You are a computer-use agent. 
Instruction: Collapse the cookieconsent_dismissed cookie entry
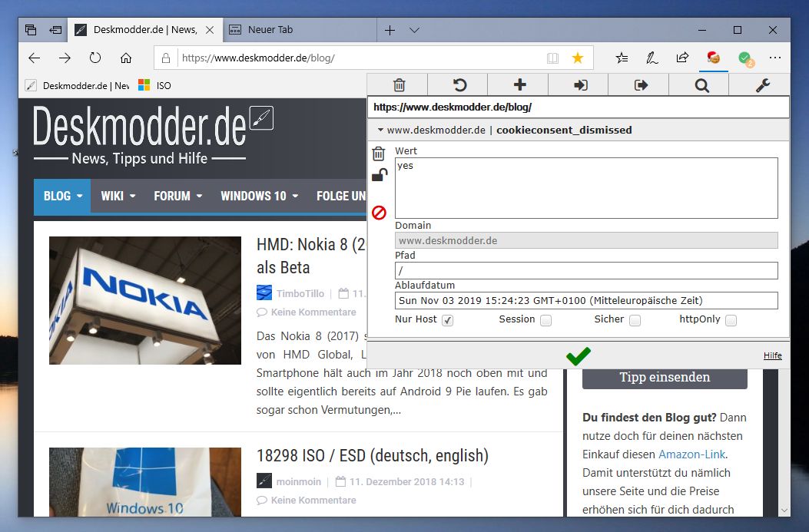click(x=381, y=130)
